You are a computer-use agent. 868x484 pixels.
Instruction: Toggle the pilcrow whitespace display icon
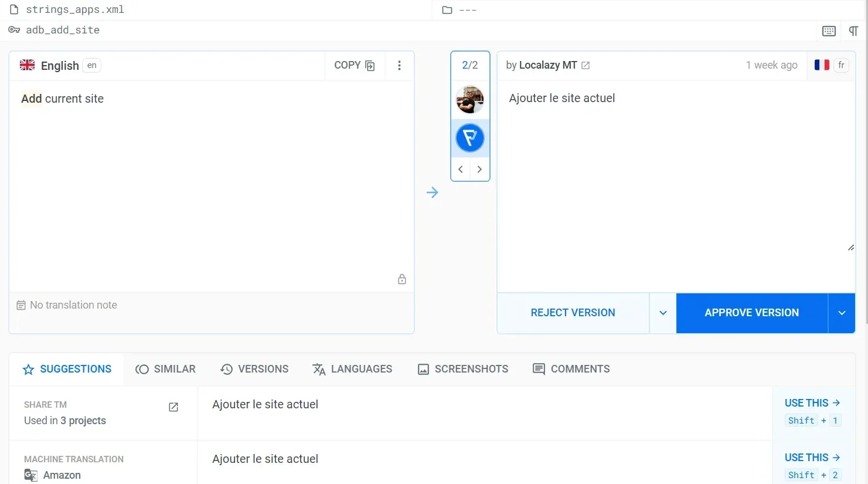[x=853, y=31]
